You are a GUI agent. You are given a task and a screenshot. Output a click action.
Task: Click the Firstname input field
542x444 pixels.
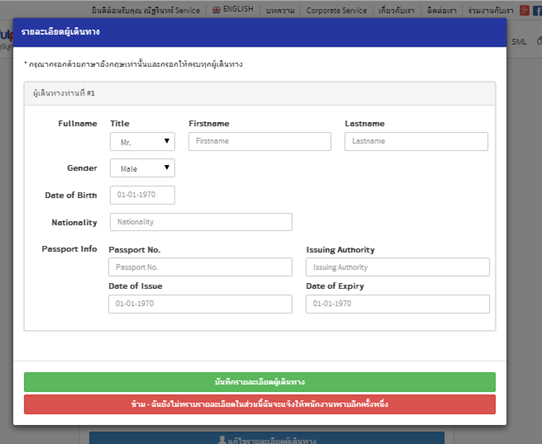[260, 141]
